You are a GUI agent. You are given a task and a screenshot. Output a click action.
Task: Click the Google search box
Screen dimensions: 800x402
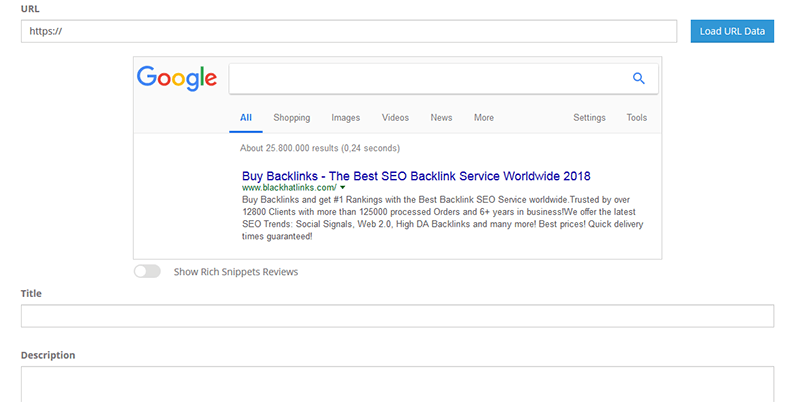pos(444,79)
